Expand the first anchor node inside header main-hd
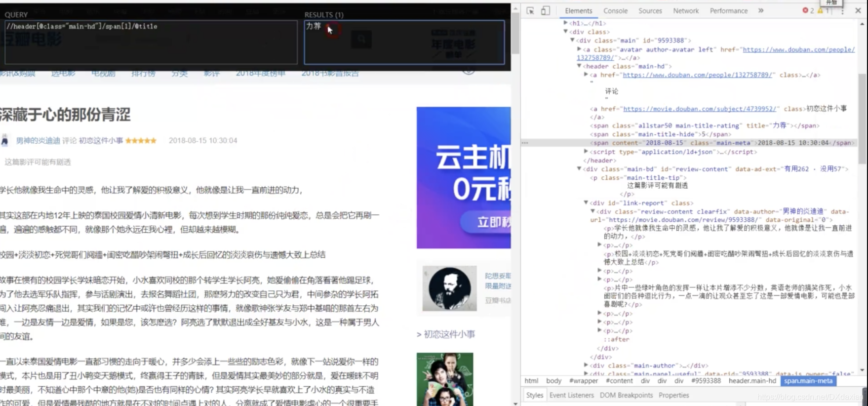 [x=586, y=75]
